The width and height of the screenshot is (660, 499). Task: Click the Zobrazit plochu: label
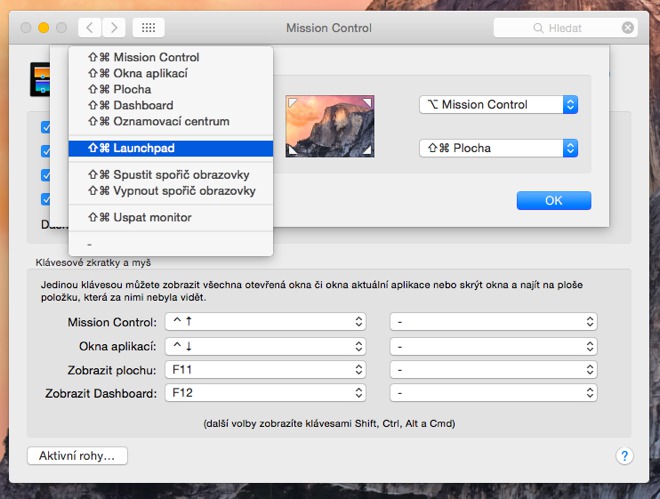[x=112, y=370]
